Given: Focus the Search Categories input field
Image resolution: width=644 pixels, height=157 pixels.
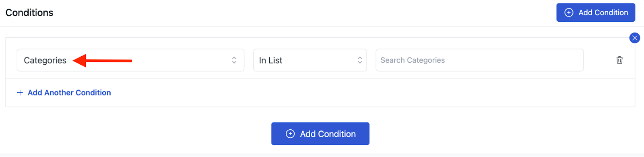Looking at the screenshot, I should [x=479, y=60].
